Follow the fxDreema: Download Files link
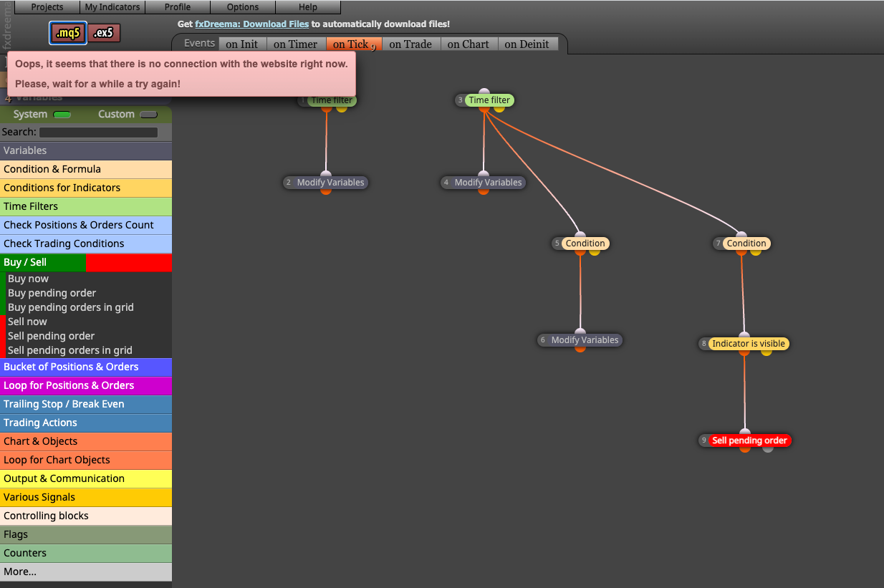The image size is (884, 588). [x=252, y=24]
